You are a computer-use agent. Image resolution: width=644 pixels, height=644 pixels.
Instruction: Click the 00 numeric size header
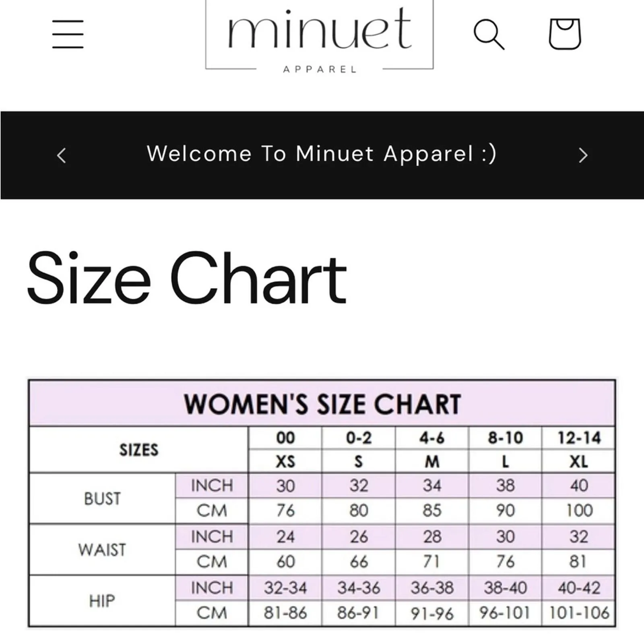(x=285, y=438)
